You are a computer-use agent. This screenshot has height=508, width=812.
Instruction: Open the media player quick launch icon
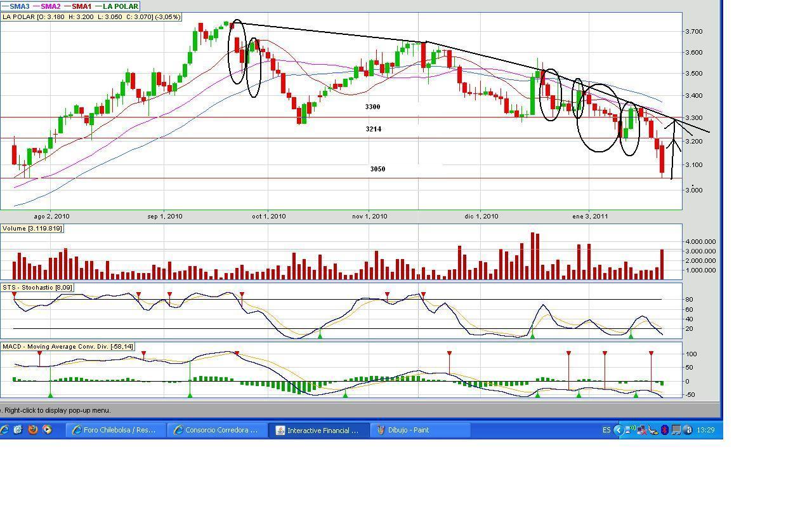pyautogui.click(x=47, y=430)
